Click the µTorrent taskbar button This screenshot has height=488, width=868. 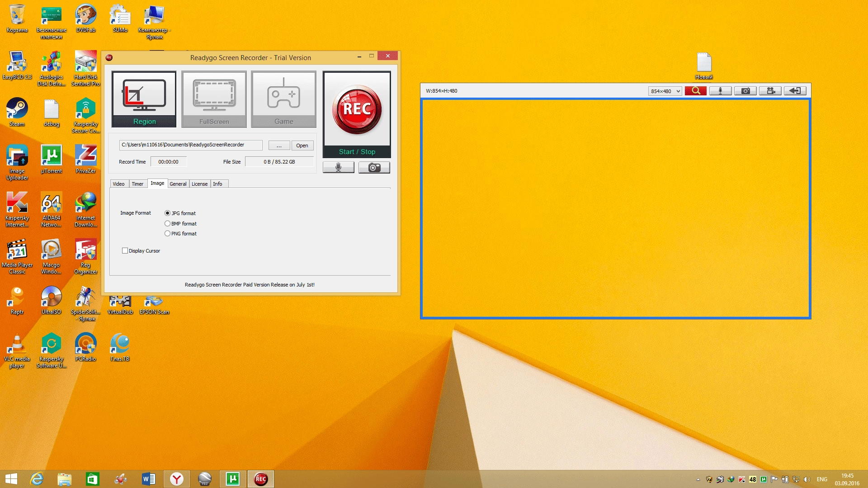tap(233, 479)
